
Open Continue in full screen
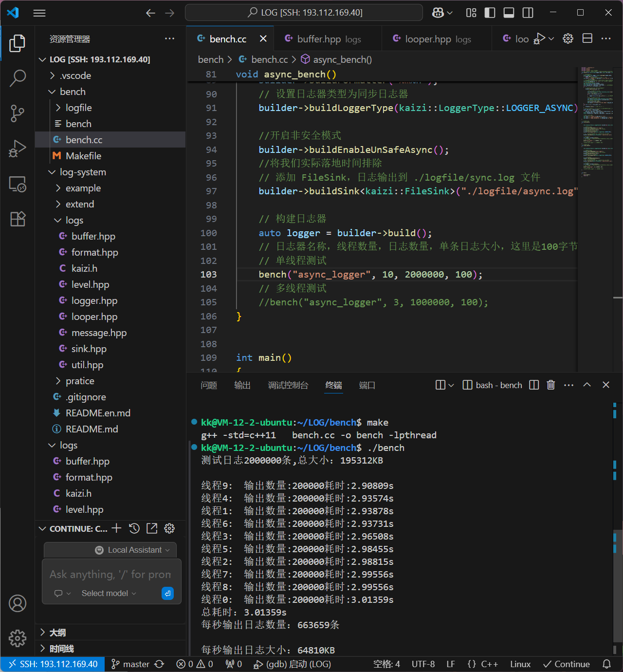pyautogui.click(x=152, y=528)
